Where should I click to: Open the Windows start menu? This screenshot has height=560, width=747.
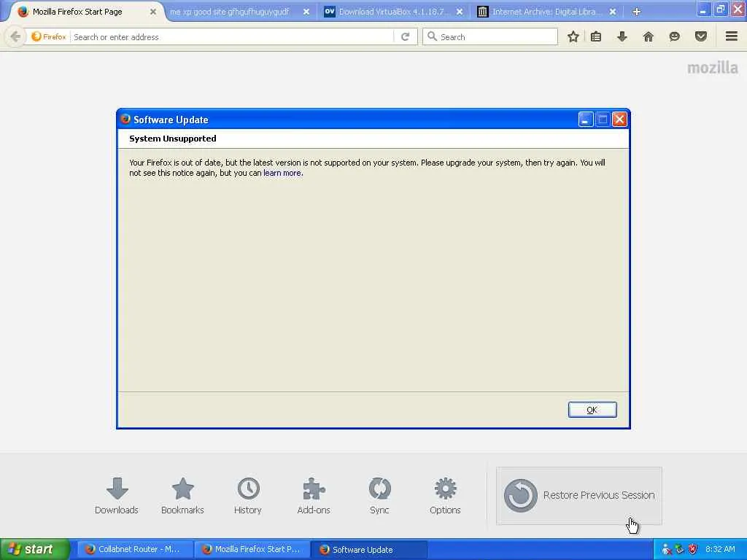(x=35, y=549)
